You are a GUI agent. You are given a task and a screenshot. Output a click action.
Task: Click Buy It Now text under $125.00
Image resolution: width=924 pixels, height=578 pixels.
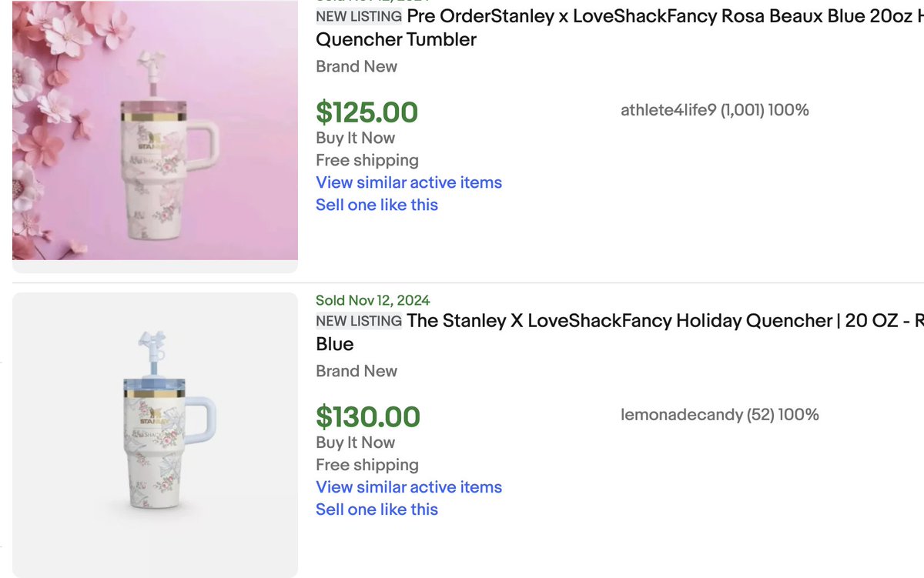tap(355, 138)
